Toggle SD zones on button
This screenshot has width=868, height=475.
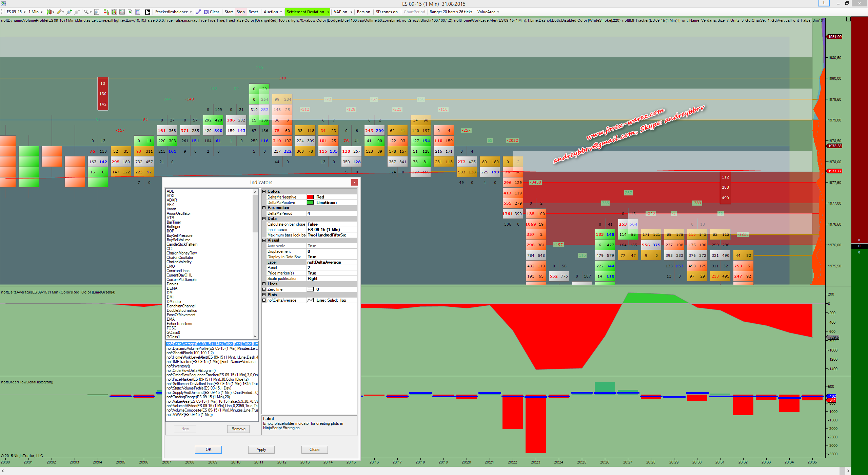(386, 12)
